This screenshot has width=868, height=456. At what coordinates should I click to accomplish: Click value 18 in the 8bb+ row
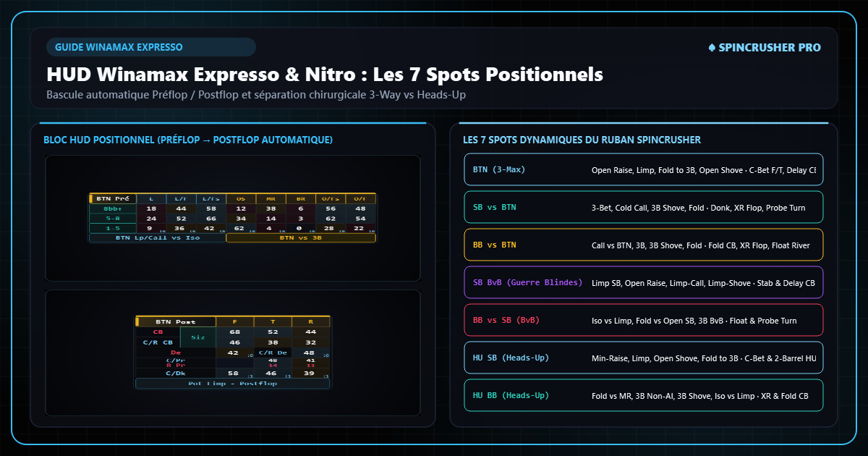pos(151,208)
